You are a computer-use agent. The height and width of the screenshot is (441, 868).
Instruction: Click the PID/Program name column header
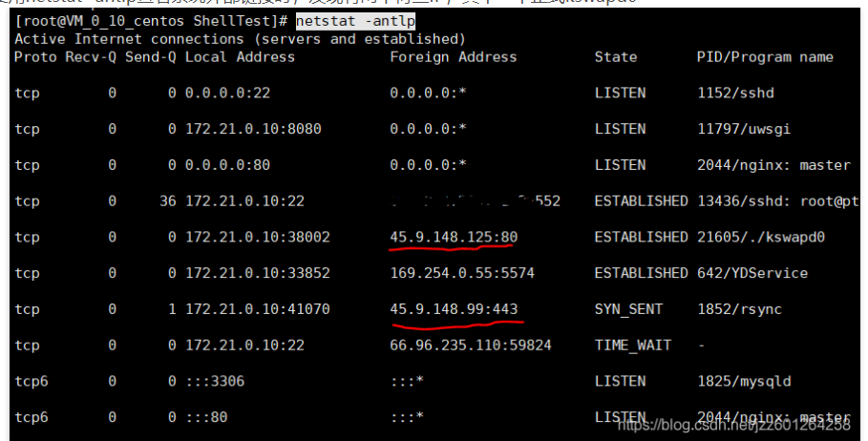click(765, 57)
